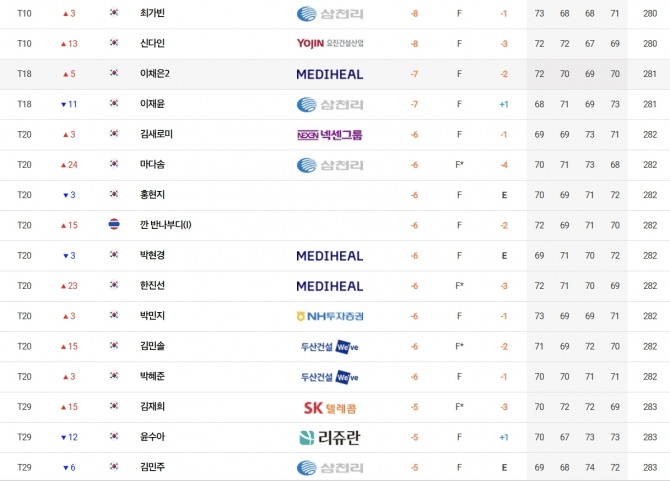Click the Korean flag next to 홍현지
The width and height of the screenshot is (670, 481).
click(114, 195)
